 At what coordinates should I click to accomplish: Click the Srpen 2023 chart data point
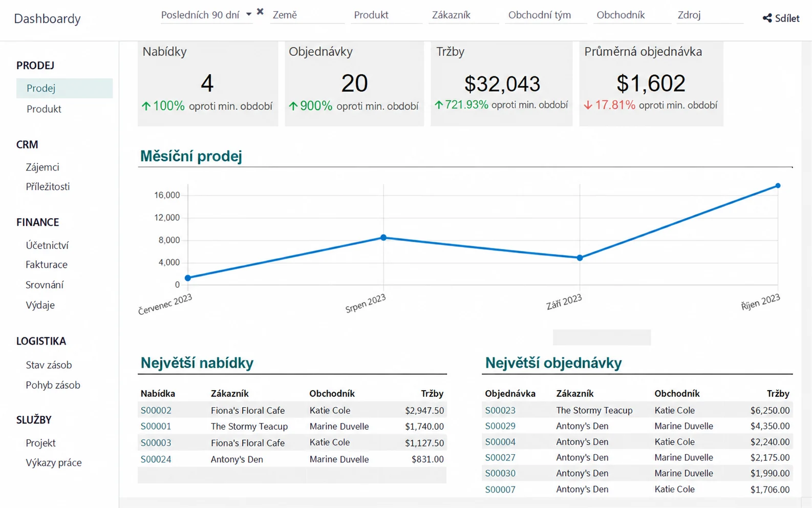click(383, 238)
